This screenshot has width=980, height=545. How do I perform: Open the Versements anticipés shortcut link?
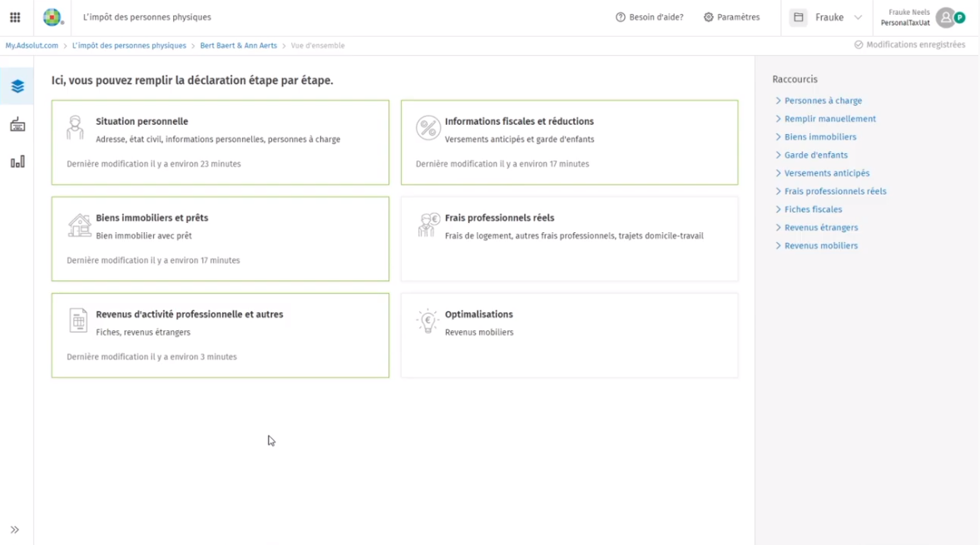[827, 173]
